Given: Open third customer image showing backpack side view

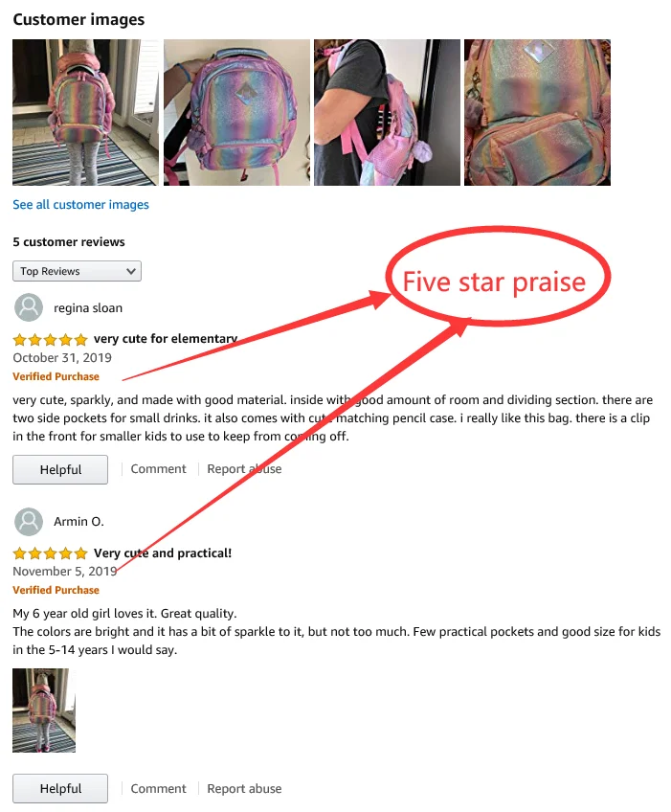Looking at the screenshot, I should point(387,112).
